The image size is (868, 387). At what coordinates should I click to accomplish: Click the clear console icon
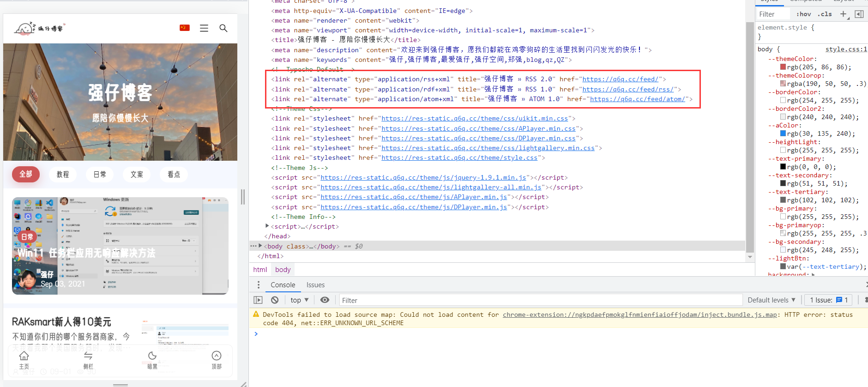coord(275,300)
